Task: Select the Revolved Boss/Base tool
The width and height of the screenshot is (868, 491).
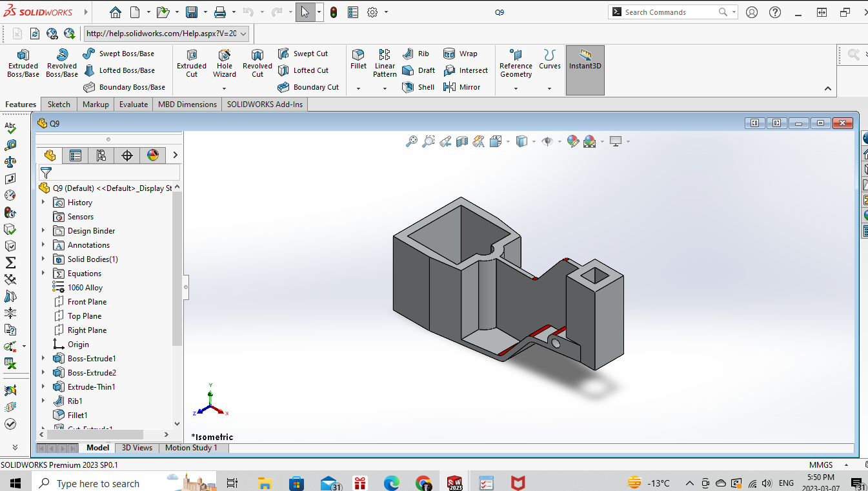Action: tap(62, 63)
